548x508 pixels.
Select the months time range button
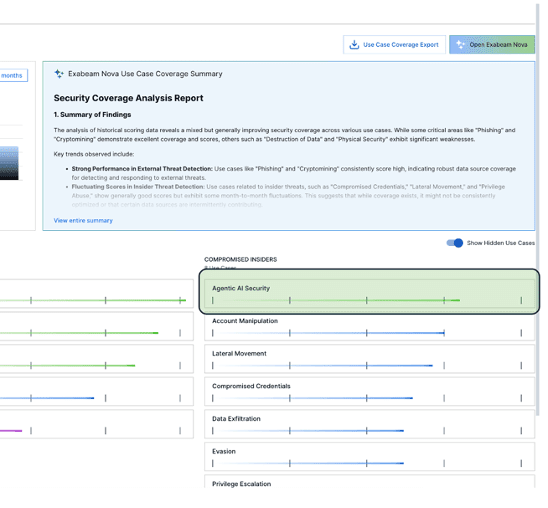coord(13,75)
